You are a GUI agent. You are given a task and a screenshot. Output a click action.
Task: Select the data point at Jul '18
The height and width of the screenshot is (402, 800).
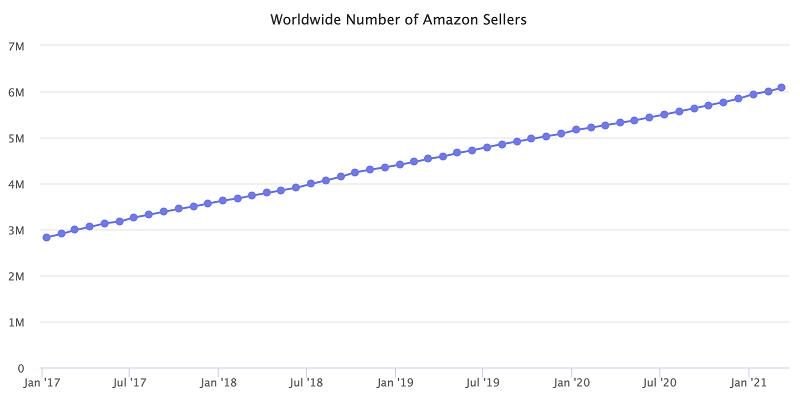point(311,184)
